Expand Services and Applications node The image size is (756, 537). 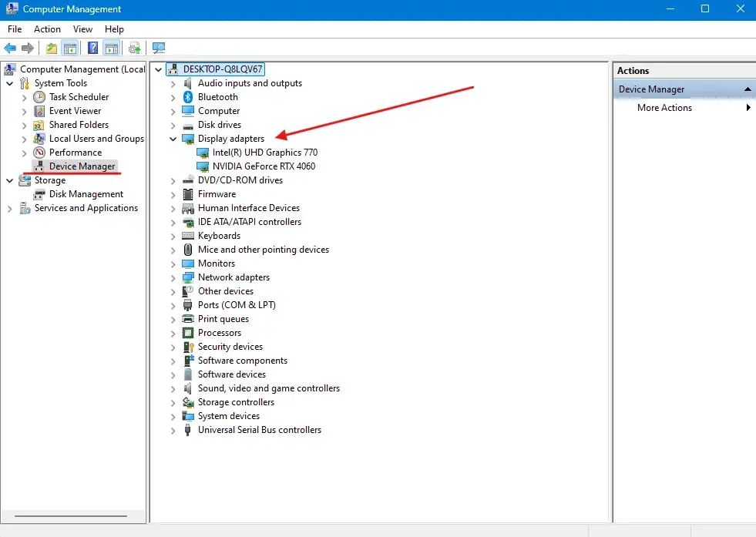pos(10,208)
